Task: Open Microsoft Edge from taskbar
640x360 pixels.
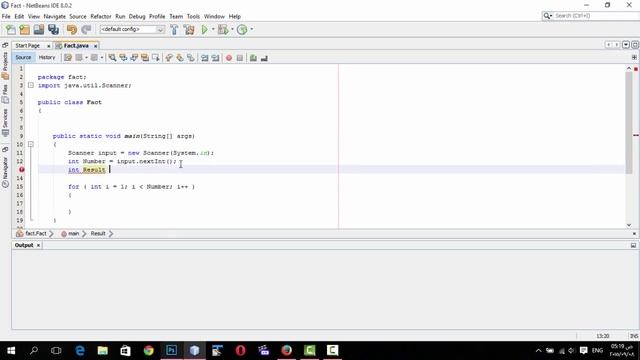Action: coord(80,351)
